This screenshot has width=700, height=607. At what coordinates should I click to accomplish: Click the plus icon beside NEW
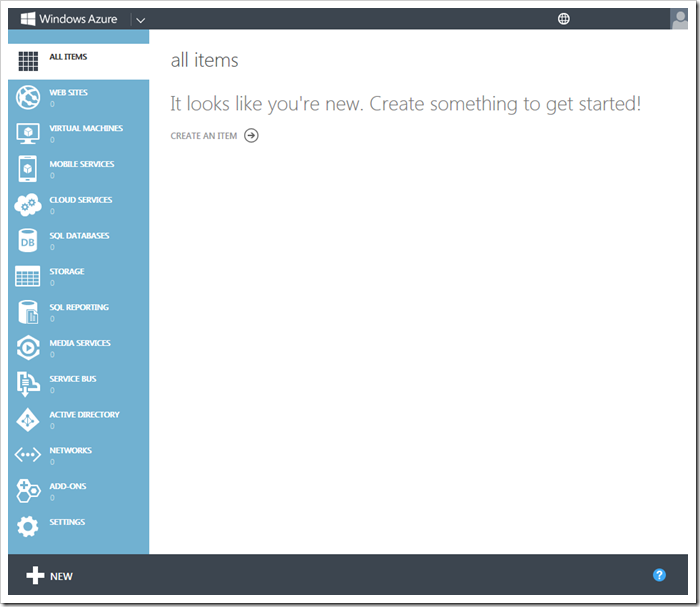(x=35, y=575)
